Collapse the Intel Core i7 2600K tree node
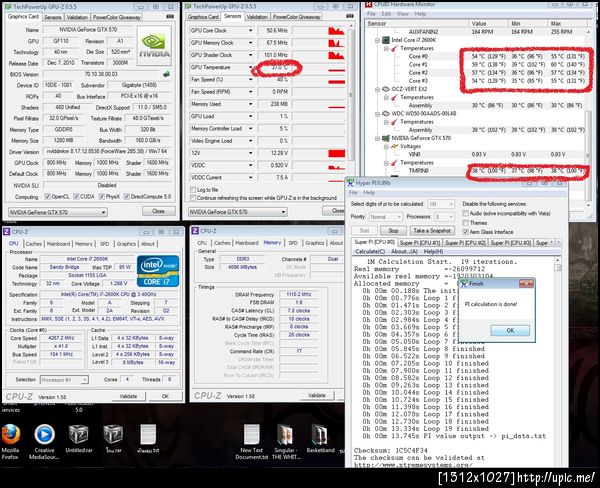 point(377,40)
